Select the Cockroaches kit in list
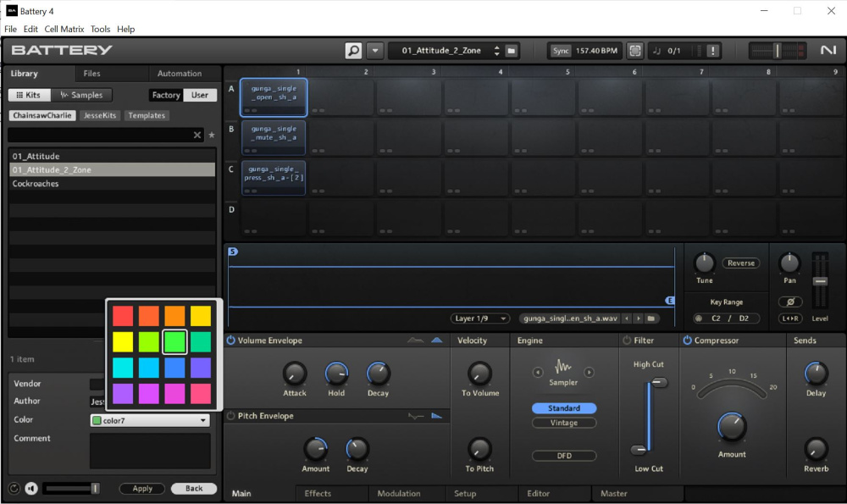The image size is (847, 504). pyautogui.click(x=112, y=184)
